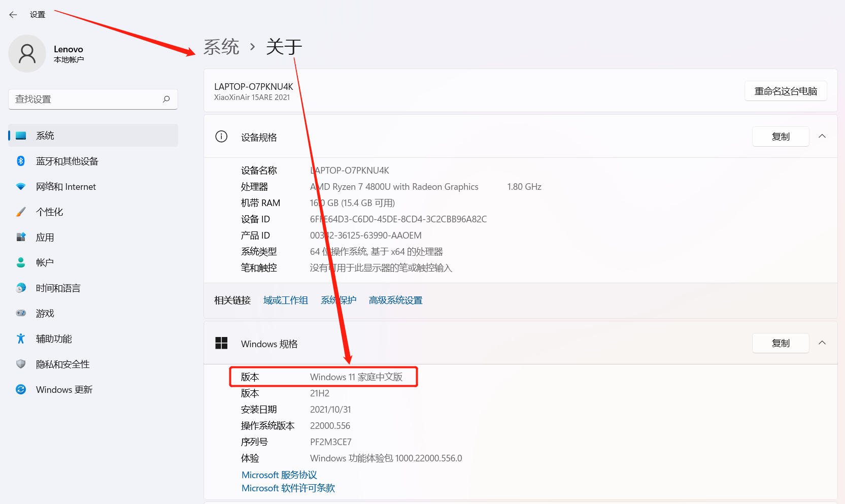Viewport: 845px width, 504px height.
Task: Click the 隐私和安全性 shield icon
Action: pos(21,364)
